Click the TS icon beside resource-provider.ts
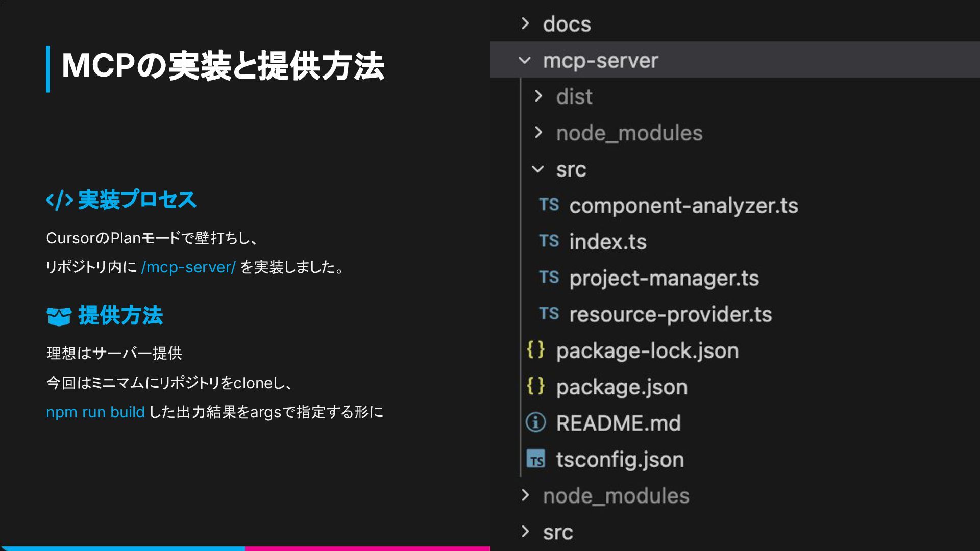This screenshot has width=980, height=551. (549, 313)
